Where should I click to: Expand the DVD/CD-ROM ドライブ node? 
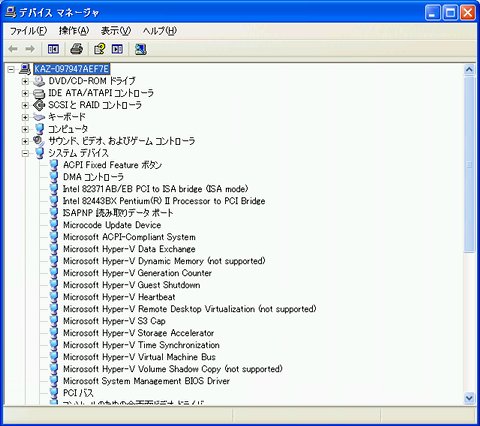coord(25,81)
